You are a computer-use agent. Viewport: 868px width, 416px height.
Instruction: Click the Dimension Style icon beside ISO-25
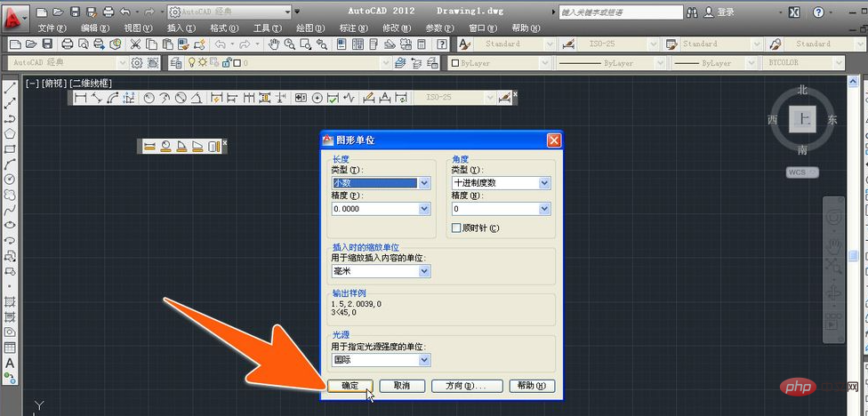click(567, 44)
